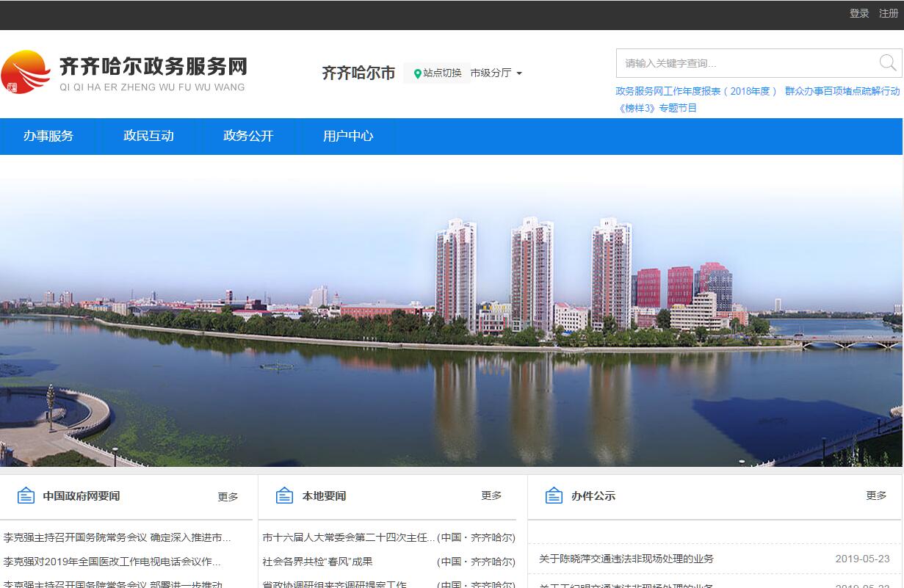
Task: Click 更多 beside 办件公示
Action: click(x=876, y=496)
